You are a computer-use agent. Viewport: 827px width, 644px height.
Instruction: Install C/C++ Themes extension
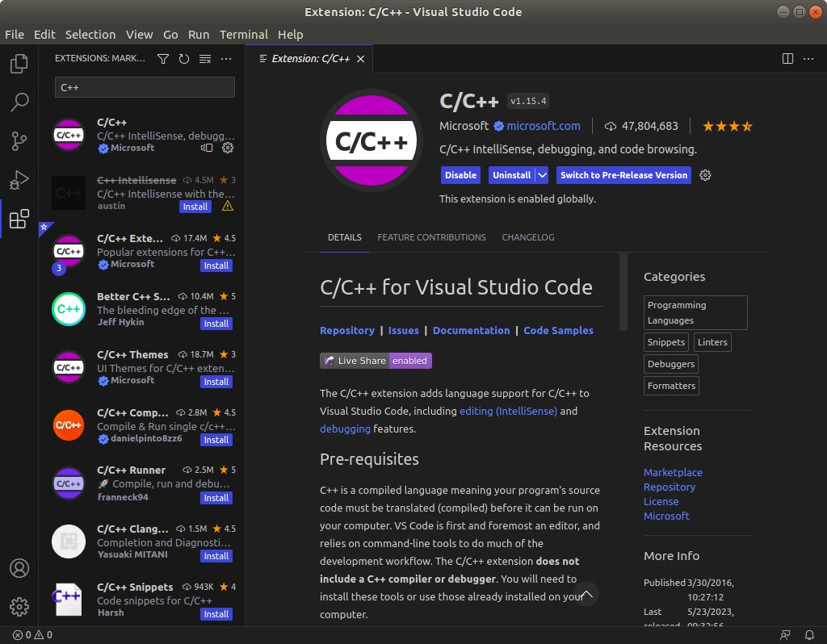pyautogui.click(x=216, y=382)
